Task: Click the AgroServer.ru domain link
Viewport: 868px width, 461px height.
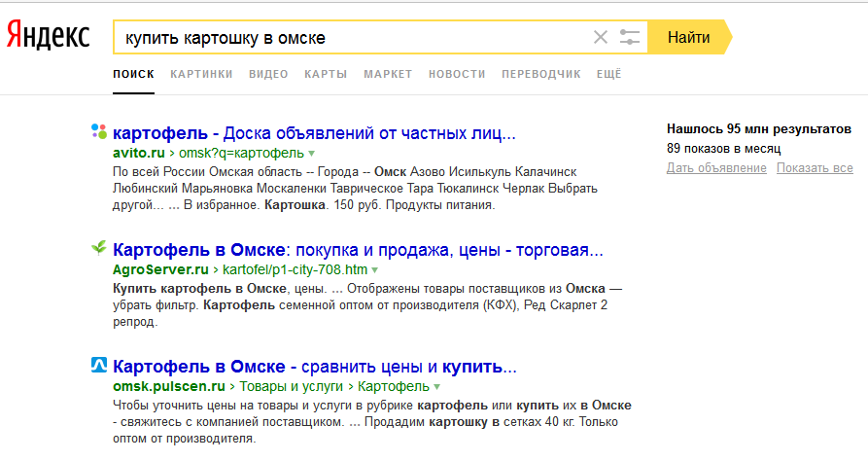Action: click(160, 269)
